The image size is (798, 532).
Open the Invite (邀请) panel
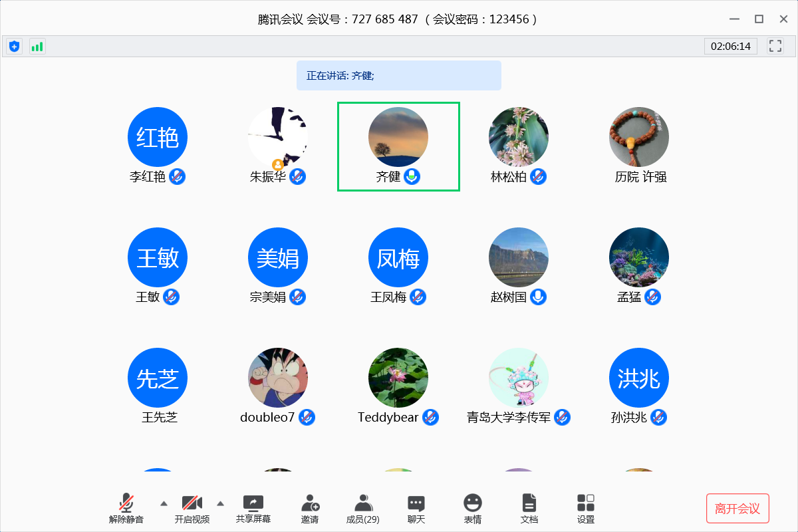(x=309, y=509)
